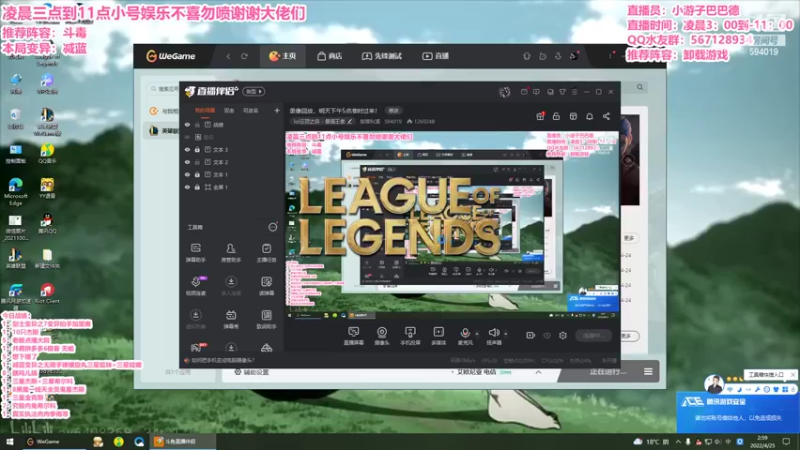Screen dimensions: 800x450
Task: Expand microphone options arrow
Action: point(477,334)
